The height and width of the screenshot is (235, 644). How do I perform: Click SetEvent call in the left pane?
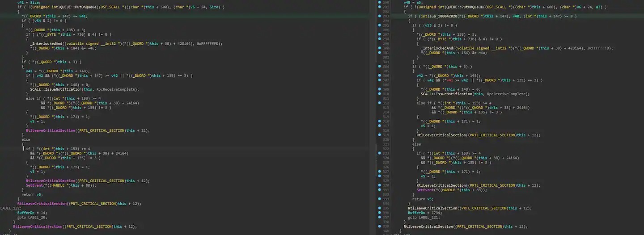click(34, 185)
